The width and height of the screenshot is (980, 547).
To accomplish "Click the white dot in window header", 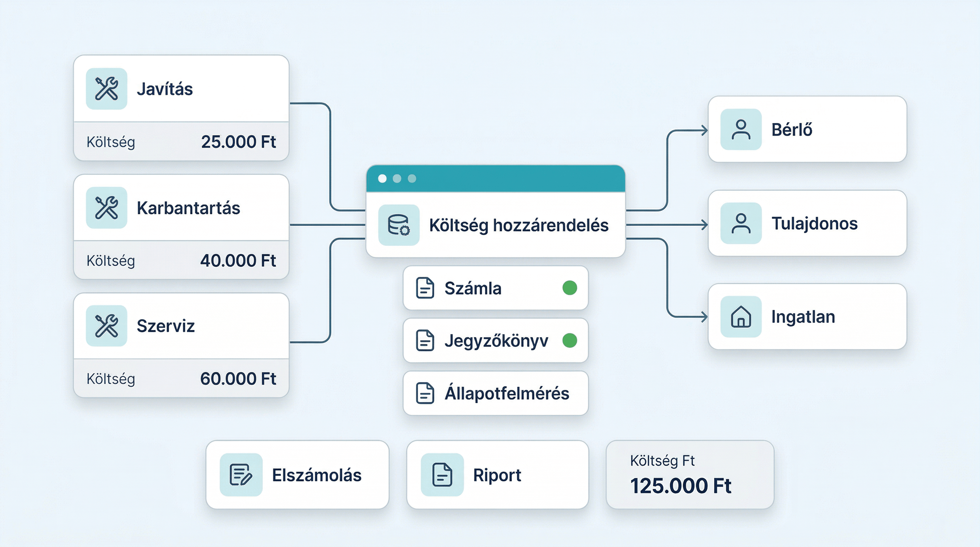I will click(x=382, y=178).
